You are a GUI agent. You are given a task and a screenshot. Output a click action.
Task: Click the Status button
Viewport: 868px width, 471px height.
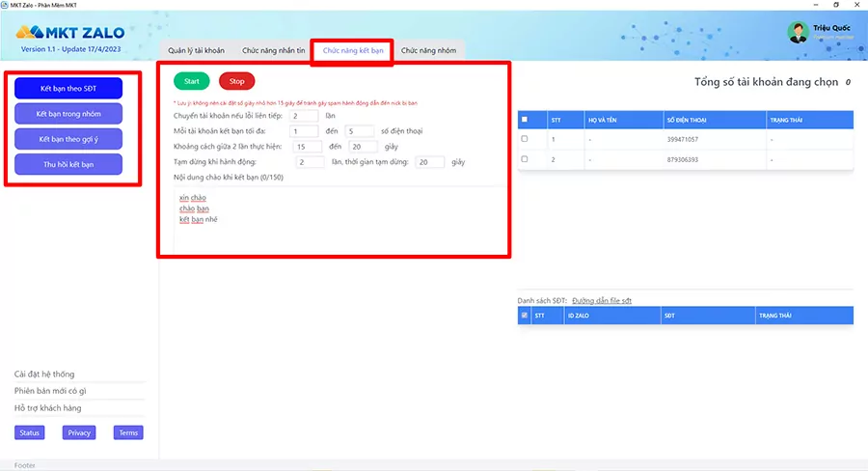tap(29, 432)
